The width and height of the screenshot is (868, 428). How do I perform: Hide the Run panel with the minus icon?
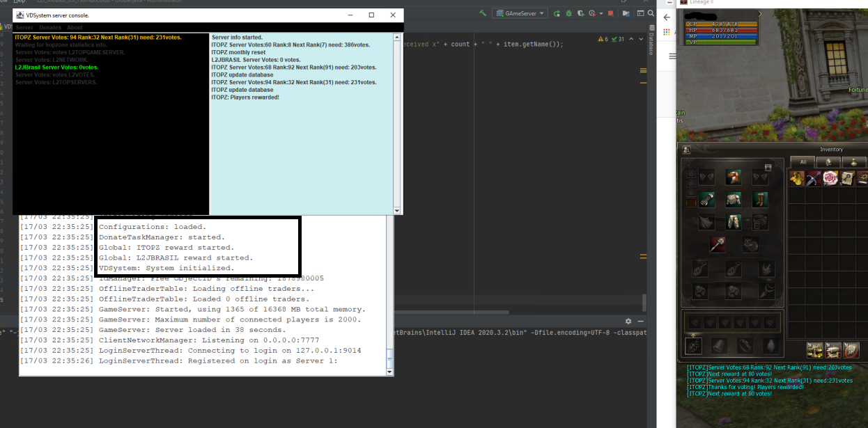[642, 321]
